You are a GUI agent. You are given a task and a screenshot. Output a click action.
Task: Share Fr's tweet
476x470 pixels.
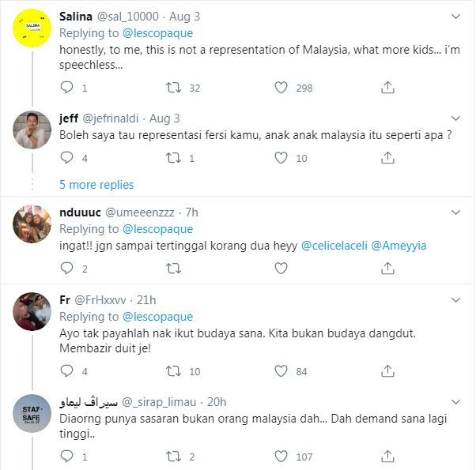tap(387, 371)
